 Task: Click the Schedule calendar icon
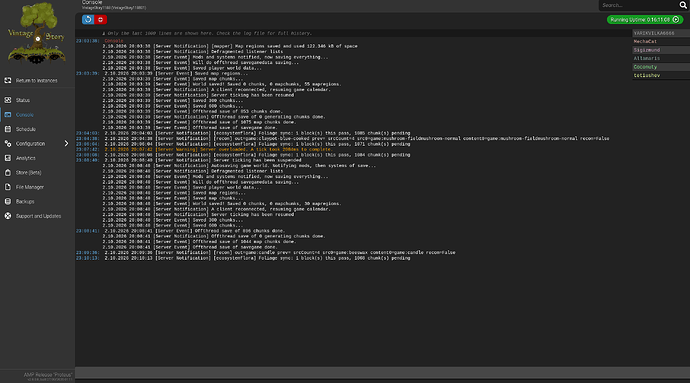coord(8,129)
